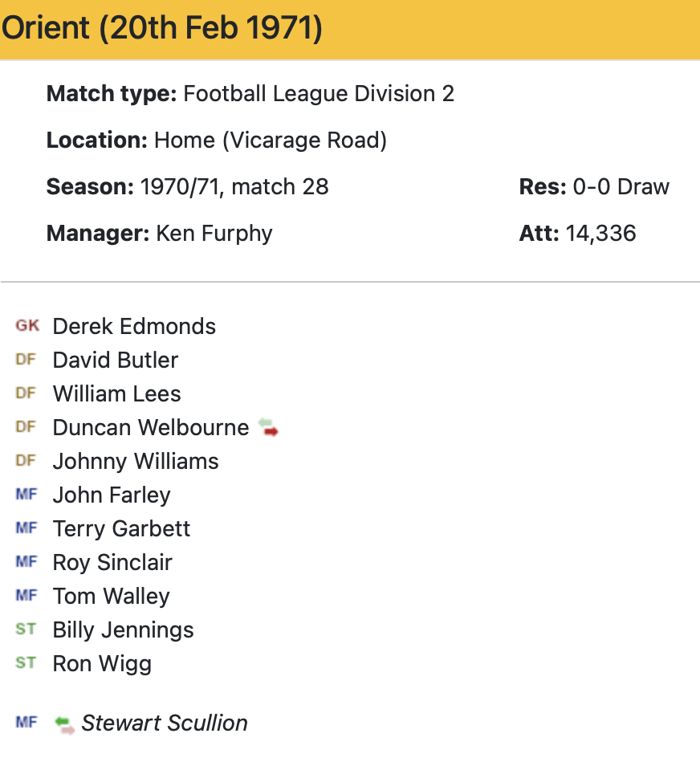The height and width of the screenshot is (766, 700).
Task: Click the GK icon beside Derek Edmonds
Action: (x=26, y=326)
